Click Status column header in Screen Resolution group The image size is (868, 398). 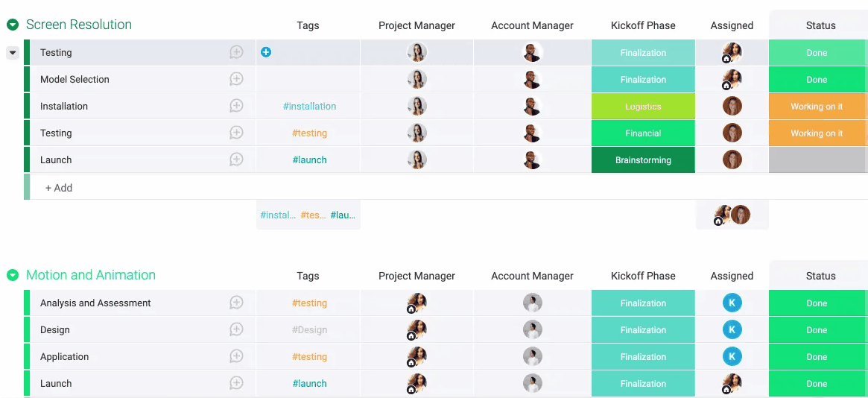click(x=820, y=25)
